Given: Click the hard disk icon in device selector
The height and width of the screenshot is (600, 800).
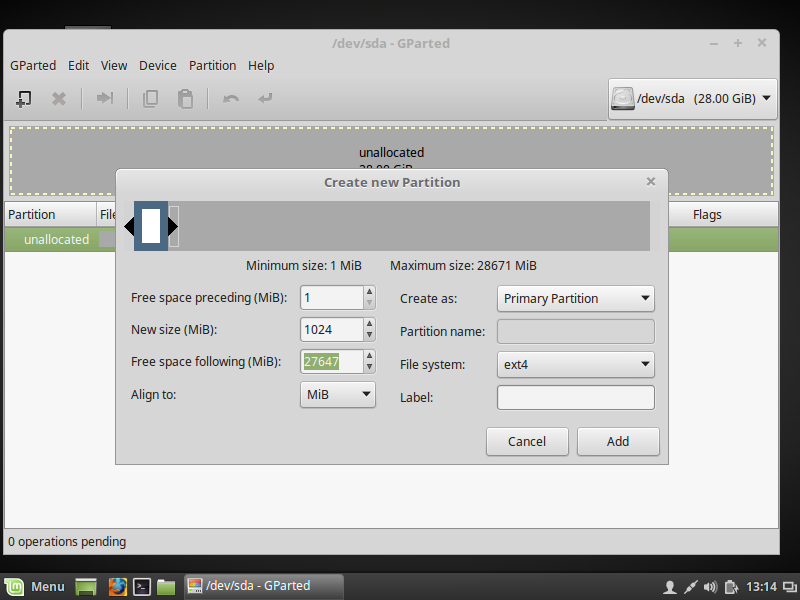Looking at the screenshot, I should coord(622,98).
